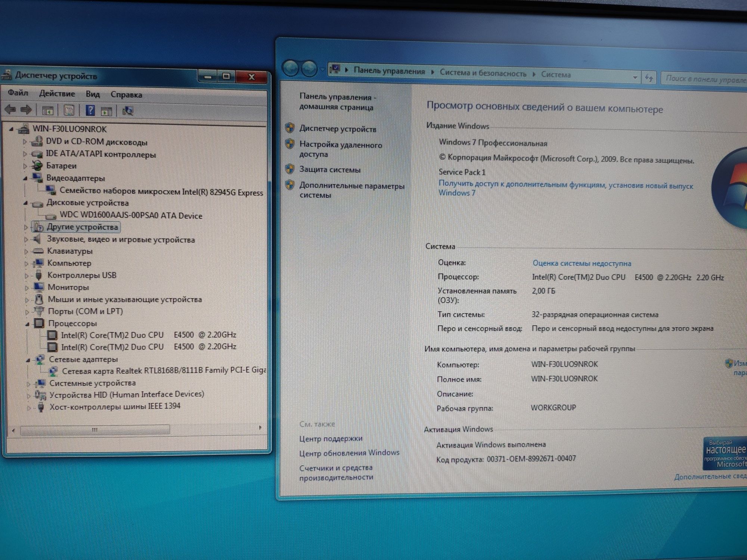Open the Действие menu

coord(57,93)
